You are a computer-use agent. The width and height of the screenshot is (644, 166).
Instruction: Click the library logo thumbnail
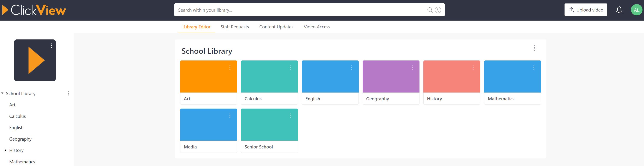tap(35, 60)
